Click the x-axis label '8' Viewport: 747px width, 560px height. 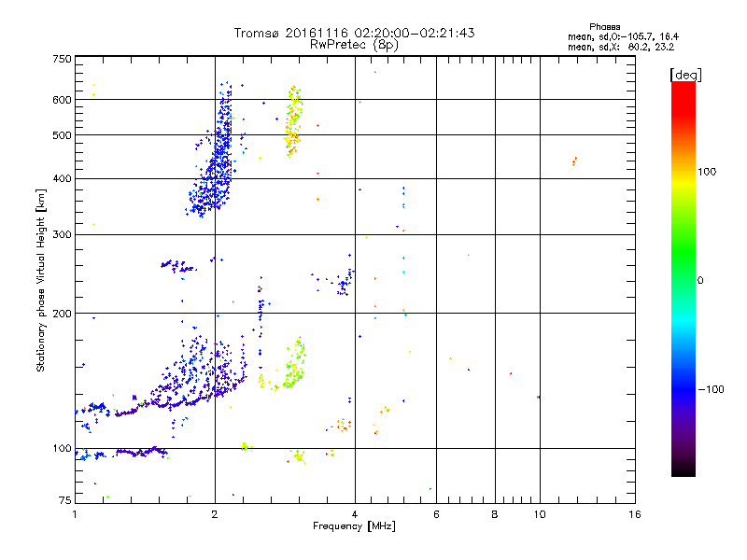[x=495, y=514]
